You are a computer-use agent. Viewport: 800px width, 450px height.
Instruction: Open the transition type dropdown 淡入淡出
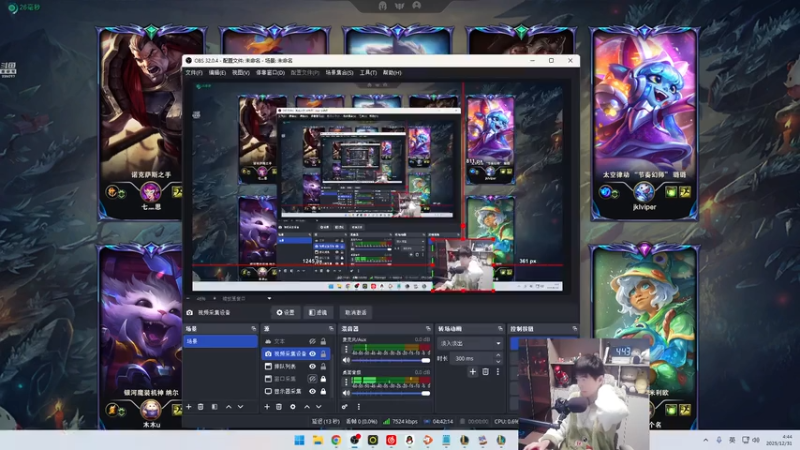coord(469,343)
